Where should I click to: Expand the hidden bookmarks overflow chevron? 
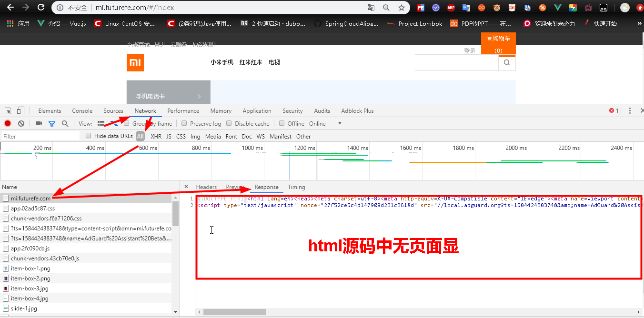point(639,22)
